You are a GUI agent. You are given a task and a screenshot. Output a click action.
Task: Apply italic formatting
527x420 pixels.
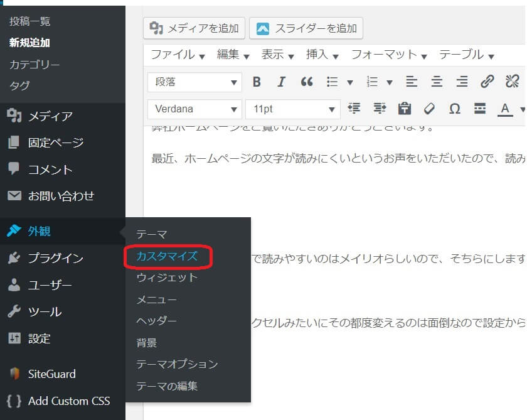(281, 82)
